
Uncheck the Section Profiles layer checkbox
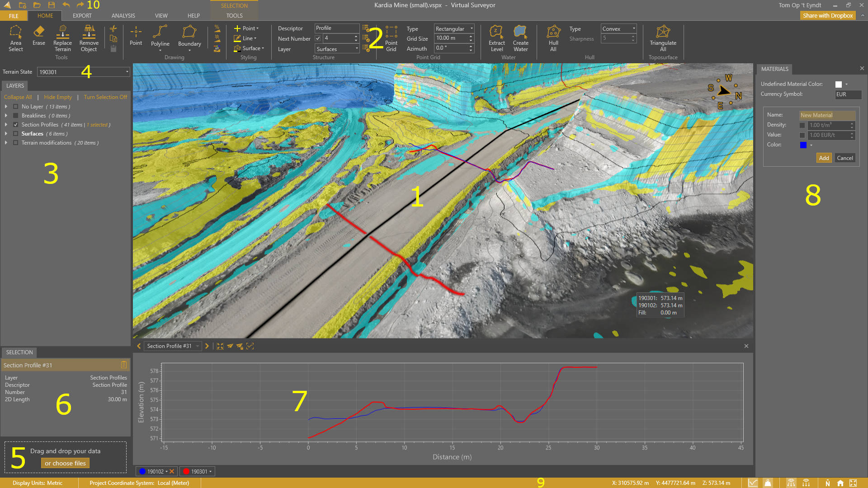pyautogui.click(x=16, y=125)
